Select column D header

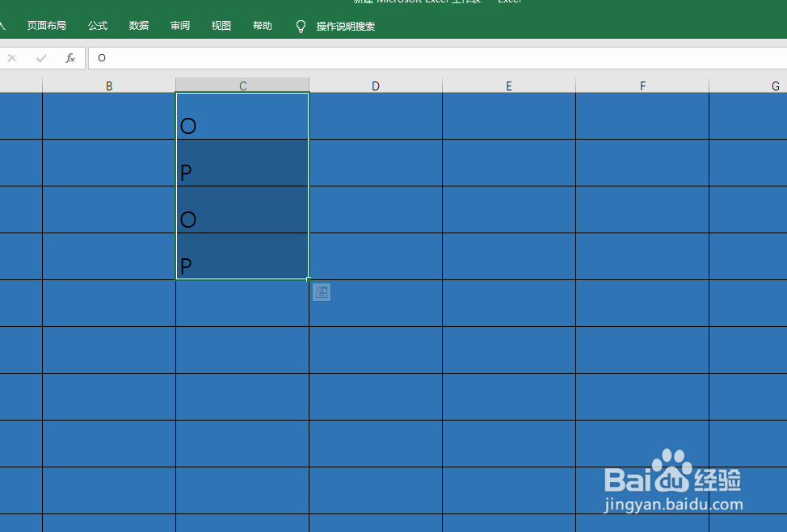click(x=376, y=86)
